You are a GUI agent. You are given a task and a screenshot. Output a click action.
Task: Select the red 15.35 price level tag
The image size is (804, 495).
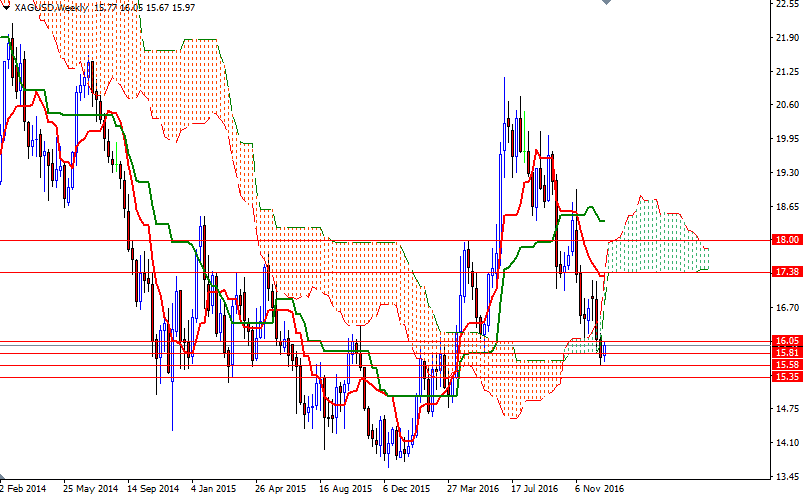[x=787, y=377]
